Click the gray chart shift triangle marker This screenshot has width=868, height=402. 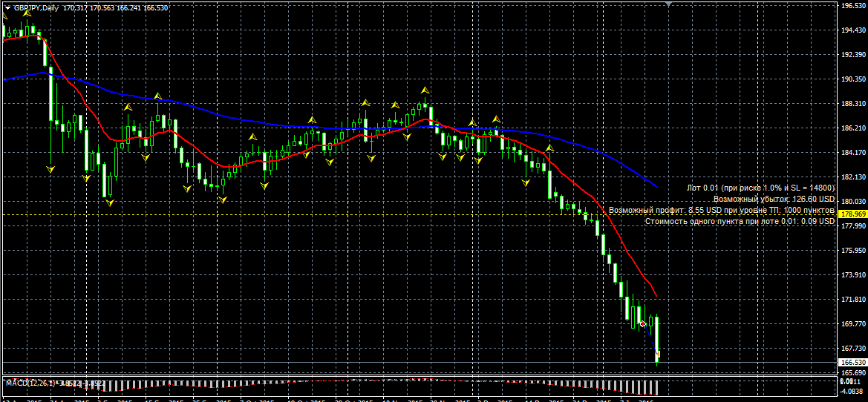pyautogui.click(x=669, y=4)
